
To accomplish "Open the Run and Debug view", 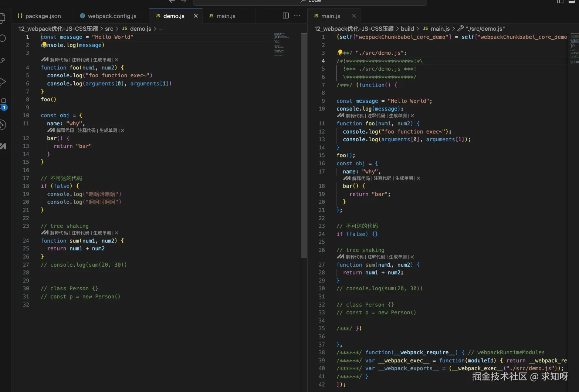I will click(3, 82).
